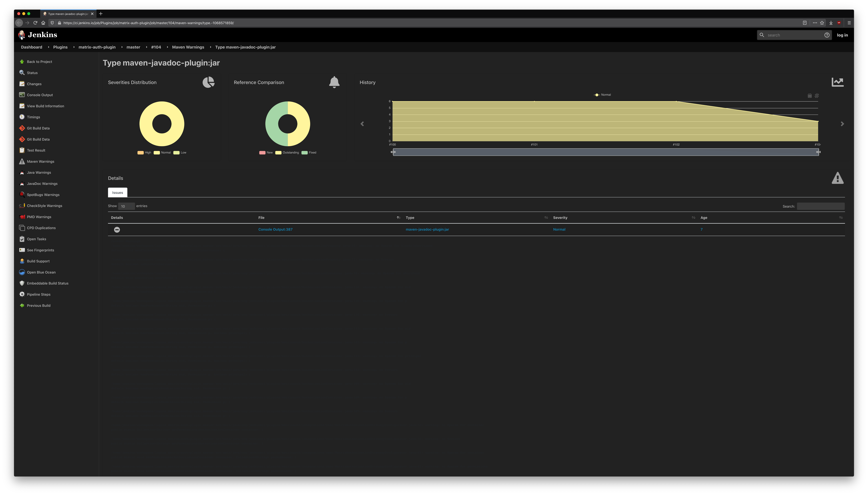Launch Open Blue Ocean
Screen dimensions: 868x495
[41, 272]
